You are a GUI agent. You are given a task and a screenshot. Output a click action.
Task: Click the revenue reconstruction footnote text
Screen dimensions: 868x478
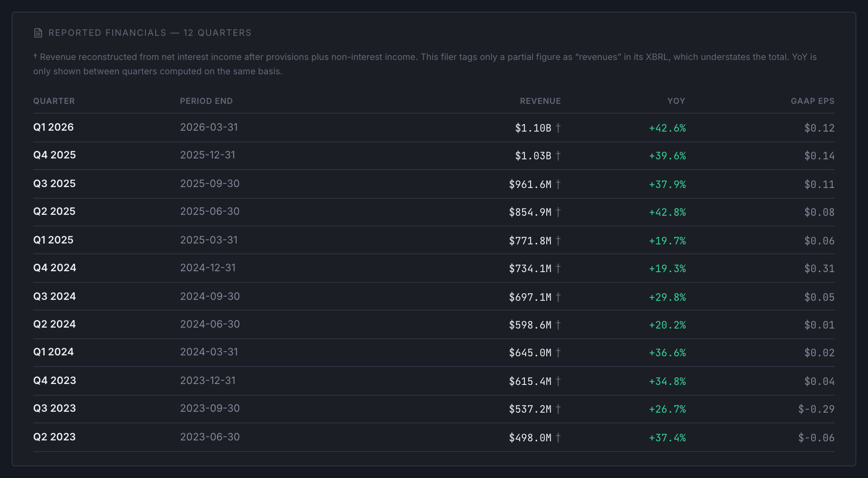click(x=425, y=64)
